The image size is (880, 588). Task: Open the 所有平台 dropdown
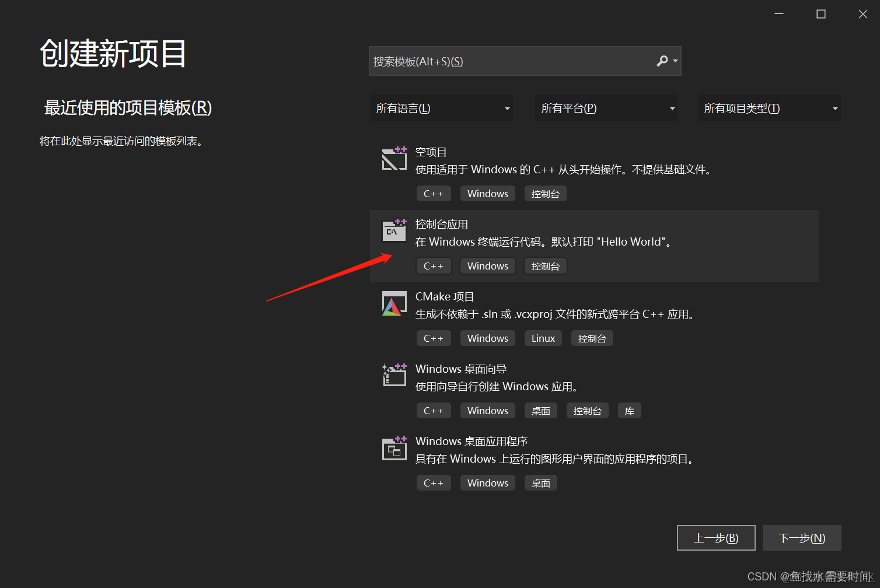pyautogui.click(x=606, y=108)
